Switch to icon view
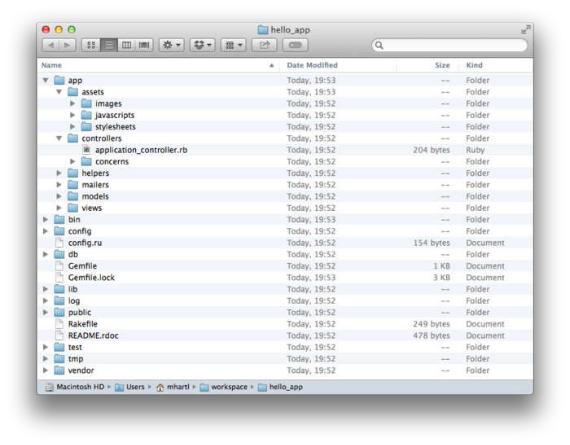 coord(91,45)
